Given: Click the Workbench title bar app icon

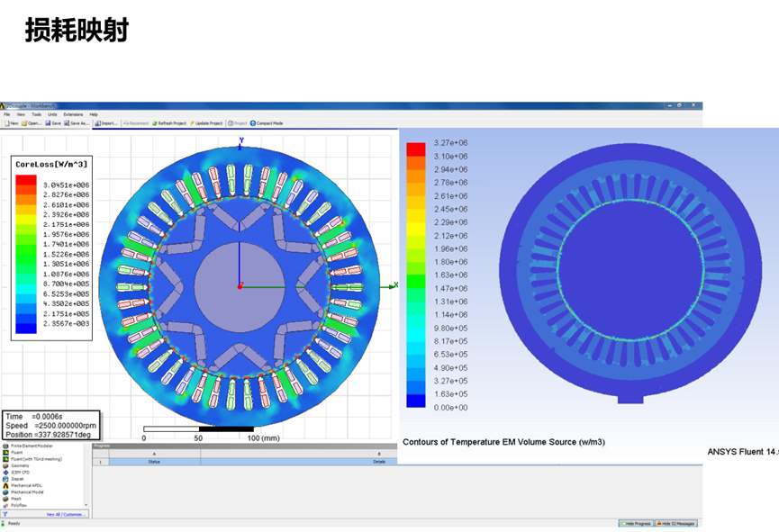Looking at the screenshot, I should click(x=3, y=106).
